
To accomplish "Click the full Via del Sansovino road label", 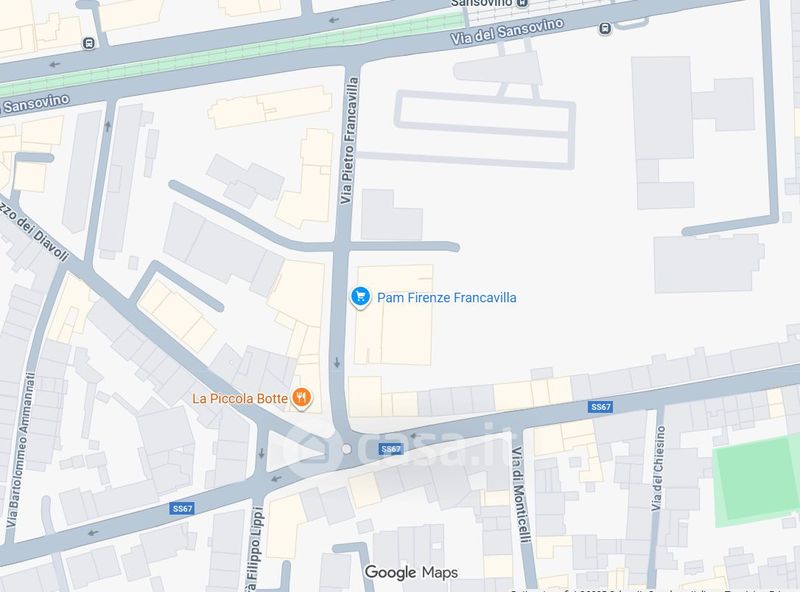I will point(508,31).
